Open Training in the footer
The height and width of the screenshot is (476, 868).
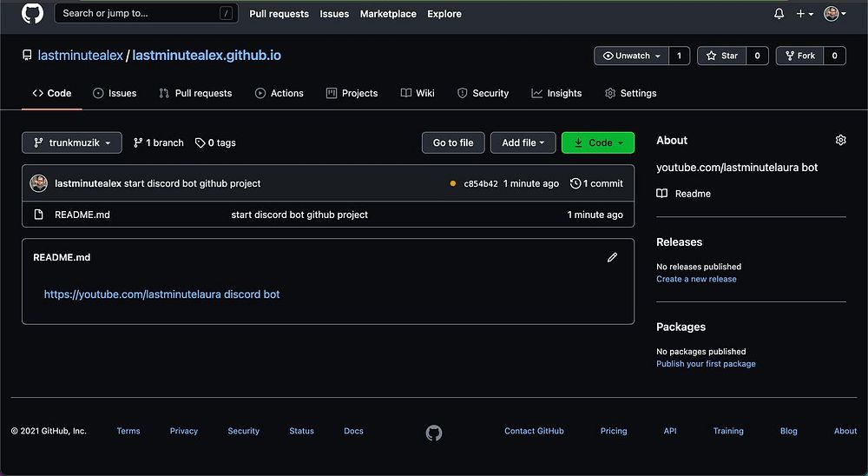point(728,431)
